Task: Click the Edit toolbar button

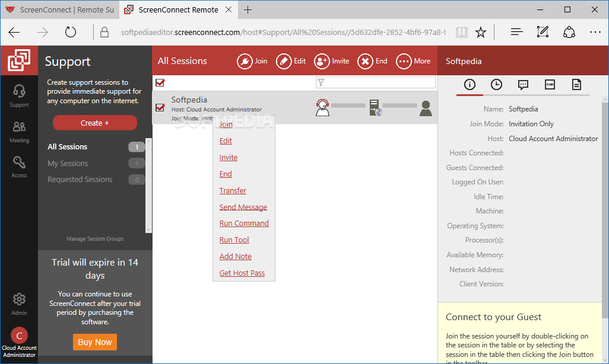Action: (x=291, y=61)
